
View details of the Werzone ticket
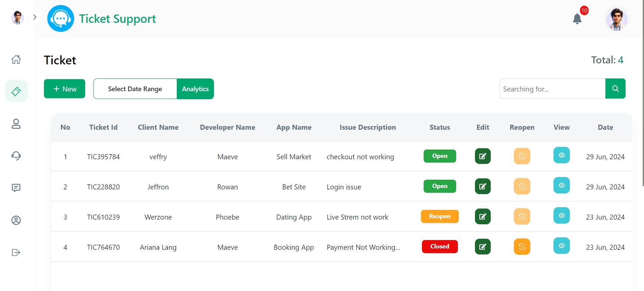click(x=561, y=216)
